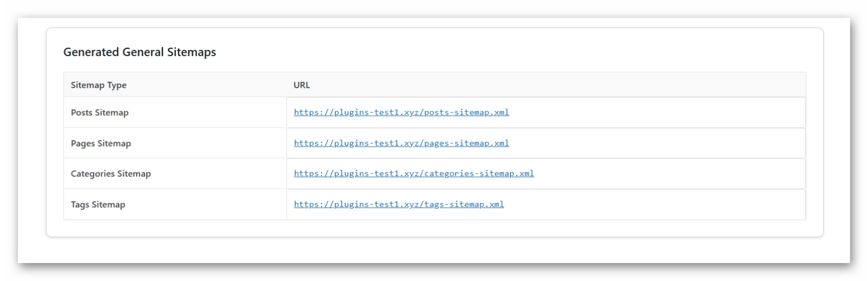Click the Sitemap Type column header
Screen dimensions: 868x281
pyautogui.click(x=98, y=85)
